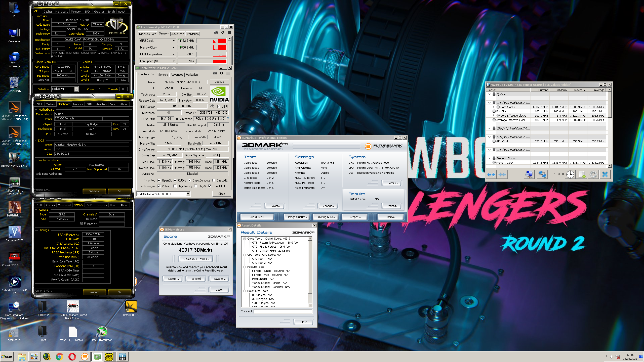Click Run 3DMark button
Image resolution: width=644 pixels, height=362 pixels.
pyautogui.click(x=257, y=217)
